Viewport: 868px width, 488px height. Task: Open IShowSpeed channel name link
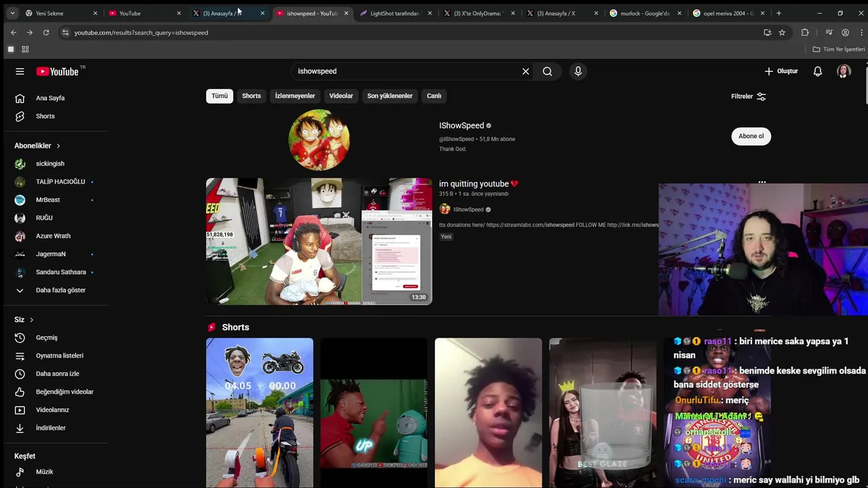click(x=461, y=125)
